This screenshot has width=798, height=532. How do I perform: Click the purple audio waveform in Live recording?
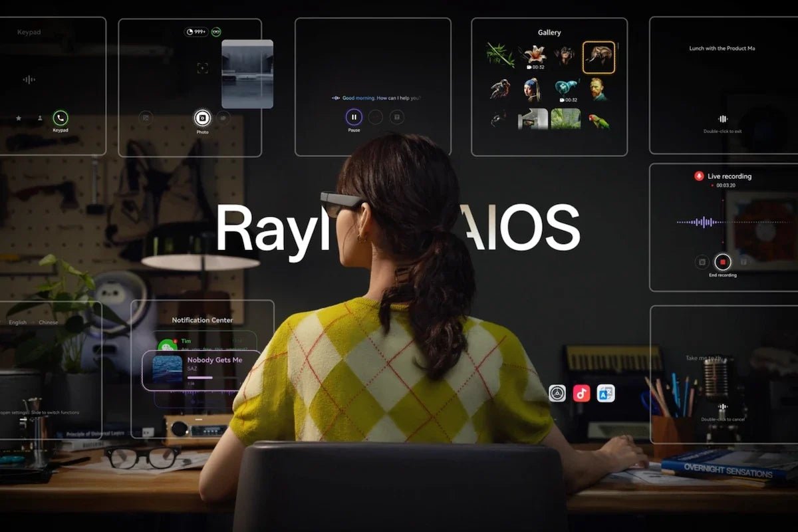click(x=702, y=222)
